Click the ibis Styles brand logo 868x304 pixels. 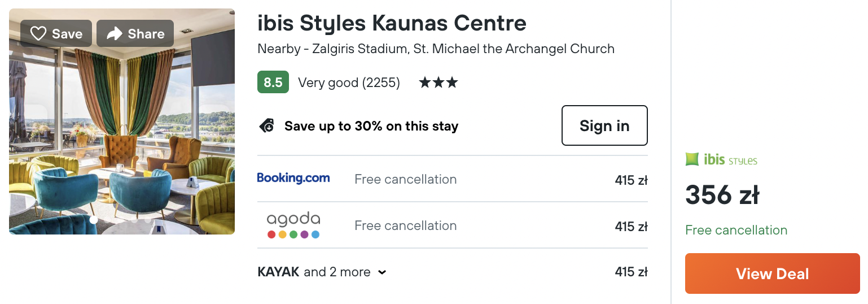click(x=721, y=160)
